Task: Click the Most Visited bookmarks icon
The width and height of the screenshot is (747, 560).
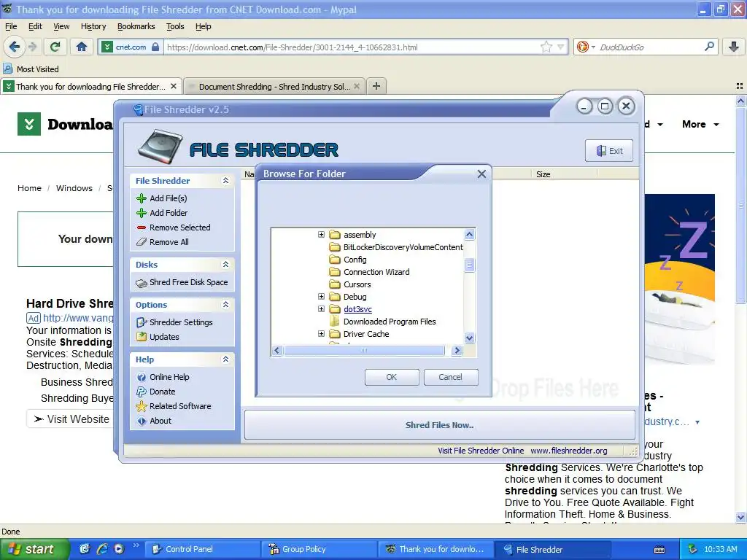Action: (x=7, y=69)
